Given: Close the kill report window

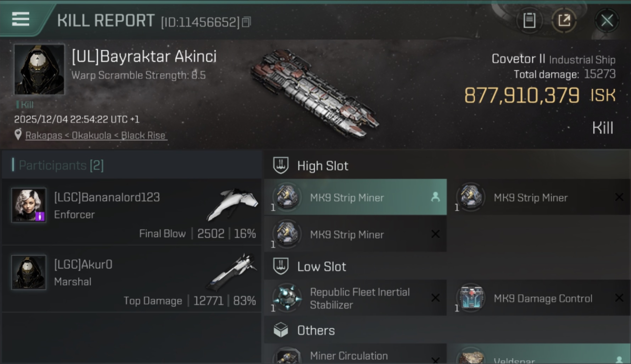Looking at the screenshot, I should pyautogui.click(x=607, y=20).
